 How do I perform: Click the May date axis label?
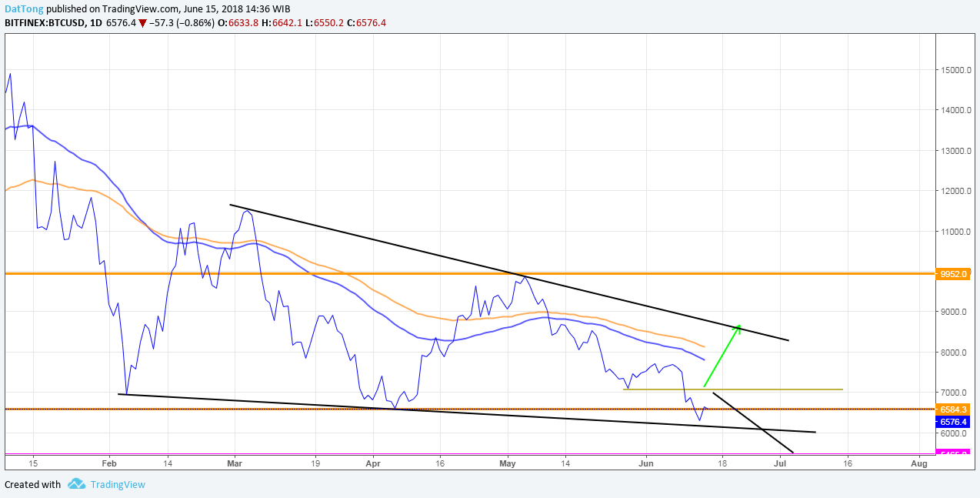(508, 464)
